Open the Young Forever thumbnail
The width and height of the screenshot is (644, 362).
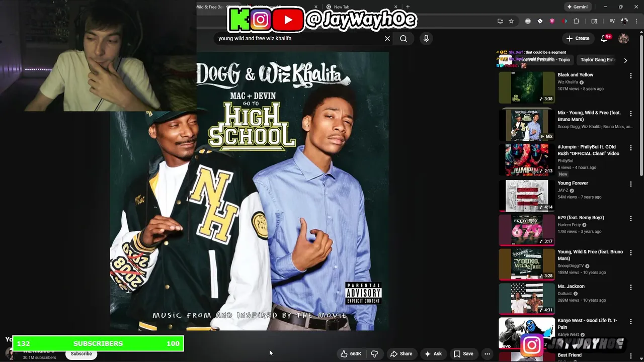(527, 196)
